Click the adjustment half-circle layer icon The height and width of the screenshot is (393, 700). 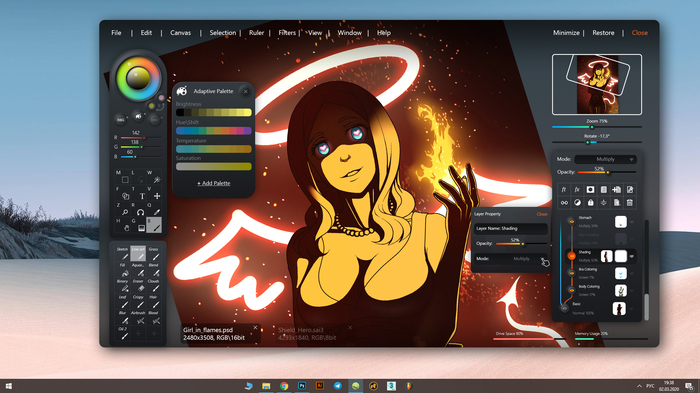(577, 203)
